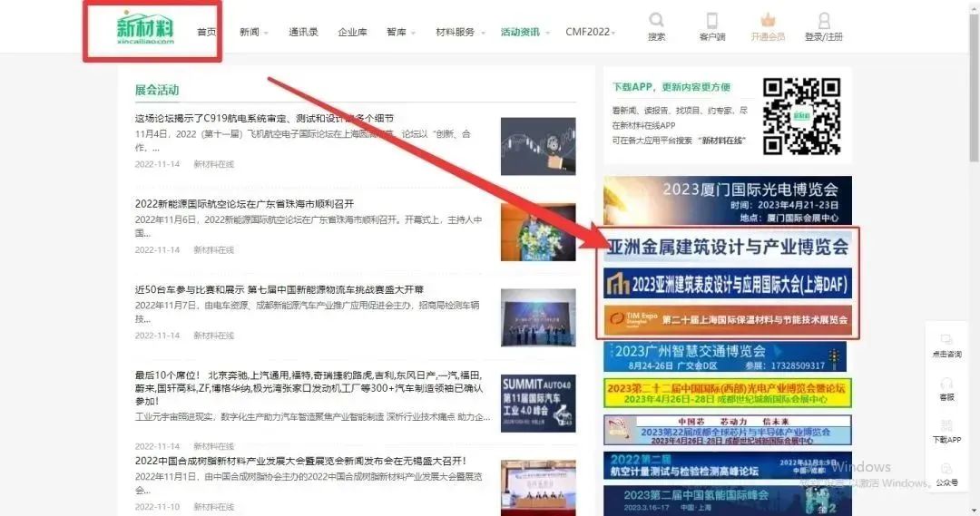Viewport: 980px width, 516px height.
Task: Expand the 材料服务 dropdown menu
Action: tap(483, 33)
